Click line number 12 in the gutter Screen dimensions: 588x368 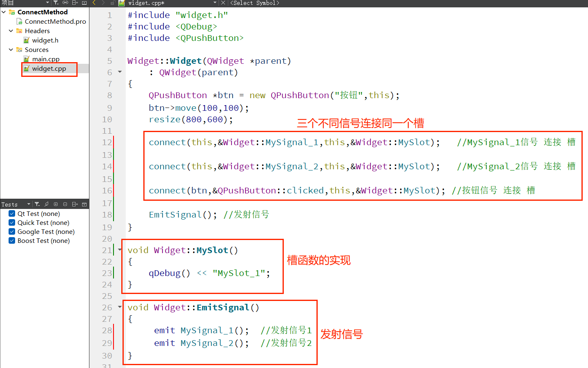point(107,142)
